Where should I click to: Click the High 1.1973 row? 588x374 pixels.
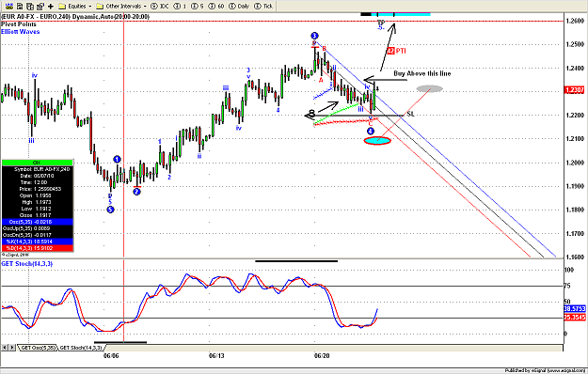point(37,202)
